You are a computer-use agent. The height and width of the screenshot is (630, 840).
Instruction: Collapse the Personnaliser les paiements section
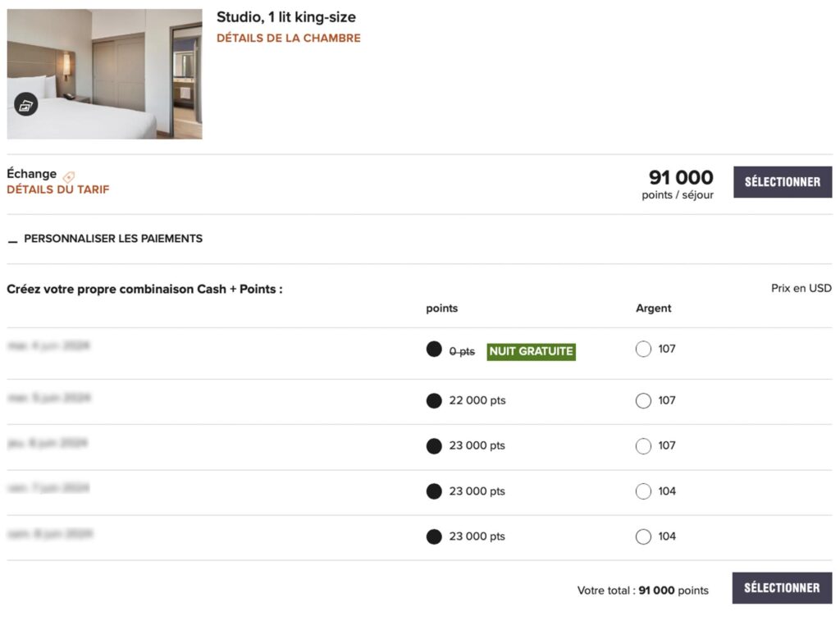tap(13, 240)
